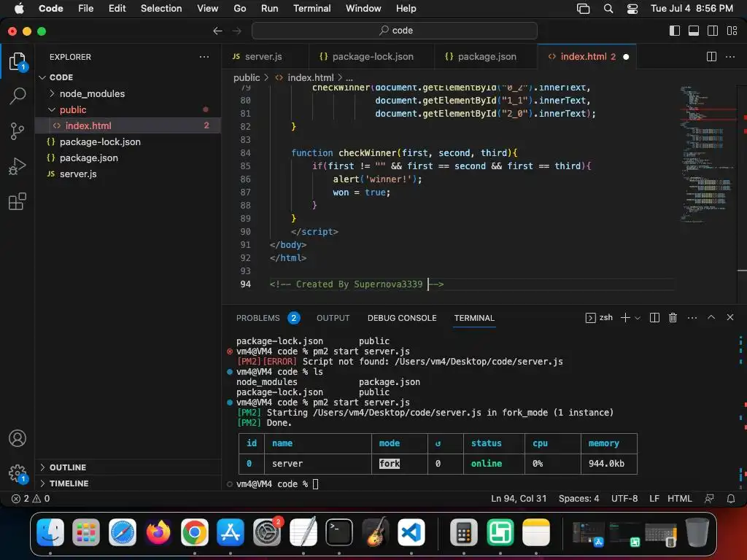
Task: Switch to the PROBLEMS tab
Action: click(268, 318)
